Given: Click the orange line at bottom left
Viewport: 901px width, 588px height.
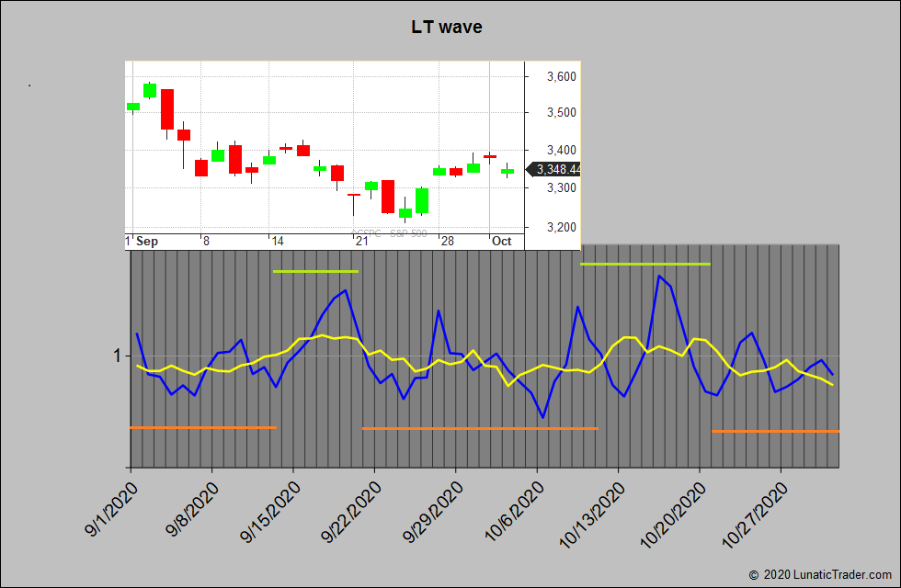Looking at the screenshot, I should click(x=203, y=427).
